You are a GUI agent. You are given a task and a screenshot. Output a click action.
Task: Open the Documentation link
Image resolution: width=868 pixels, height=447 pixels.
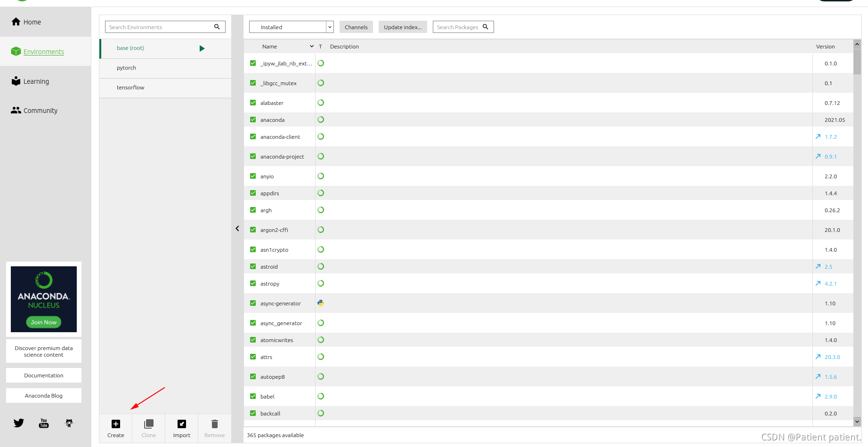[44, 375]
